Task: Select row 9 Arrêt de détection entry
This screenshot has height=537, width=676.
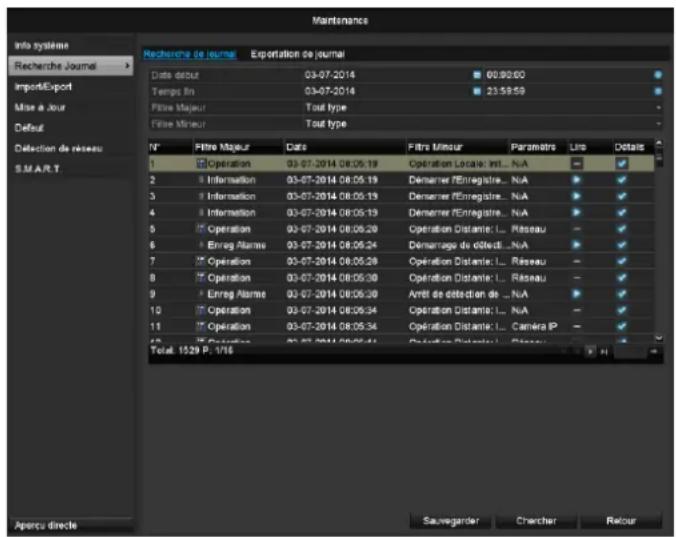Action: (401, 294)
